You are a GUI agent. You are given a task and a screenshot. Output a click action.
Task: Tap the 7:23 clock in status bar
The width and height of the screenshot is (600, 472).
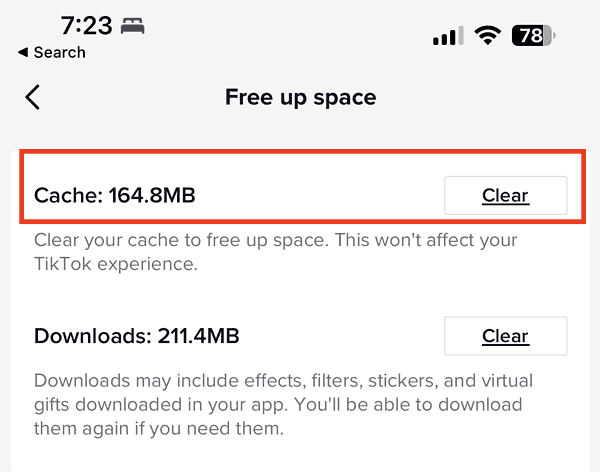coord(87,26)
